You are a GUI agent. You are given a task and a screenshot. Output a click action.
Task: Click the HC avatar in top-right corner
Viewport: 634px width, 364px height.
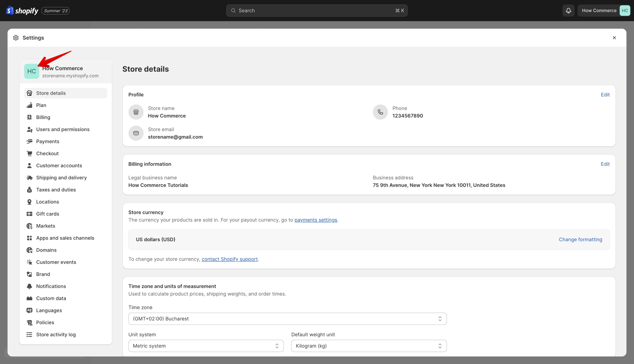[x=625, y=11]
